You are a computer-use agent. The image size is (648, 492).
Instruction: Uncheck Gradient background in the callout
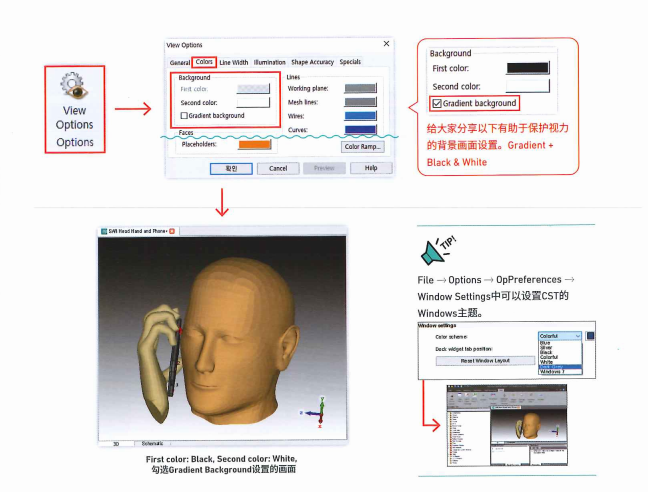pos(437,103)
